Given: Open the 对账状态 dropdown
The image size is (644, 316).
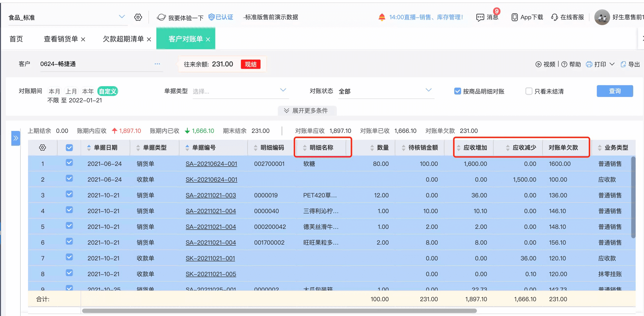Looking at the screenshot, I should pyautogui.click(x=386, y=91).
